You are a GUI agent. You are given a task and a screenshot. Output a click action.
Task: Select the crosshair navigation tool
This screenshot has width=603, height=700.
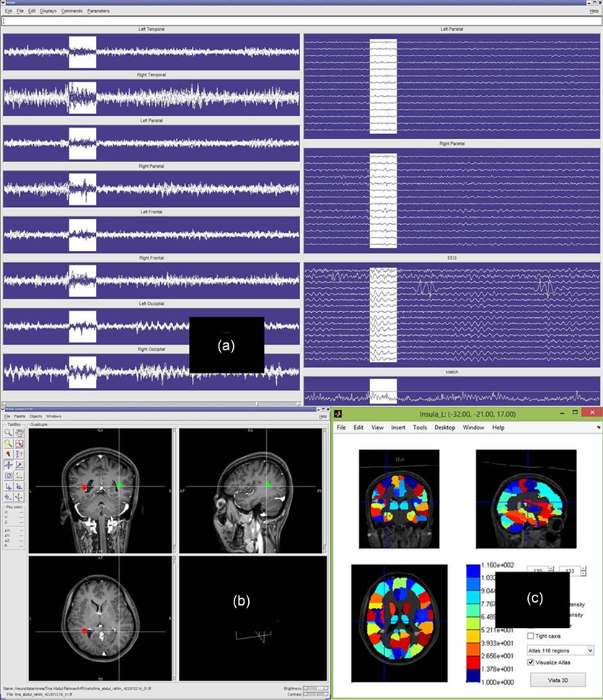click(x=7, y=465)
